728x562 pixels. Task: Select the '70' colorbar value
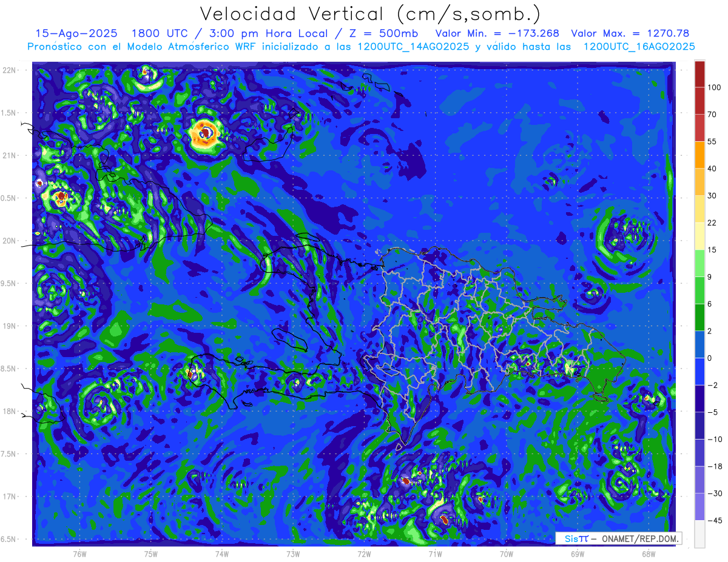point(713,115)
